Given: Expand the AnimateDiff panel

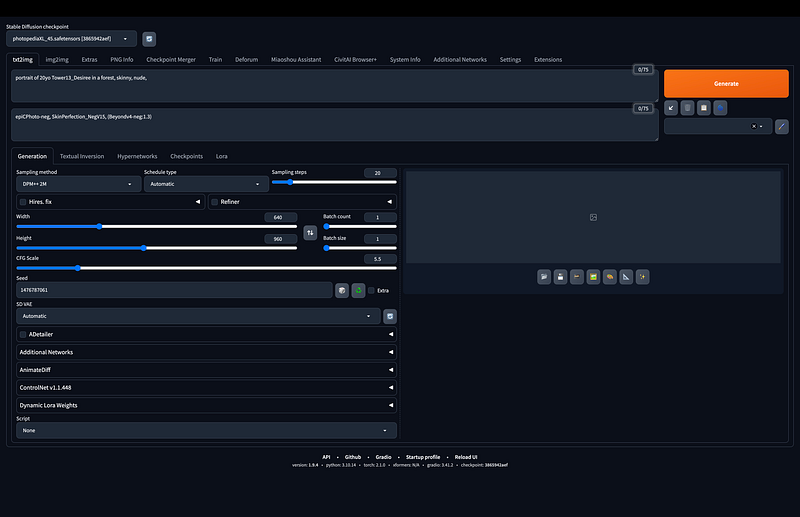Looking at the screenshot, I should coord(206,370).
